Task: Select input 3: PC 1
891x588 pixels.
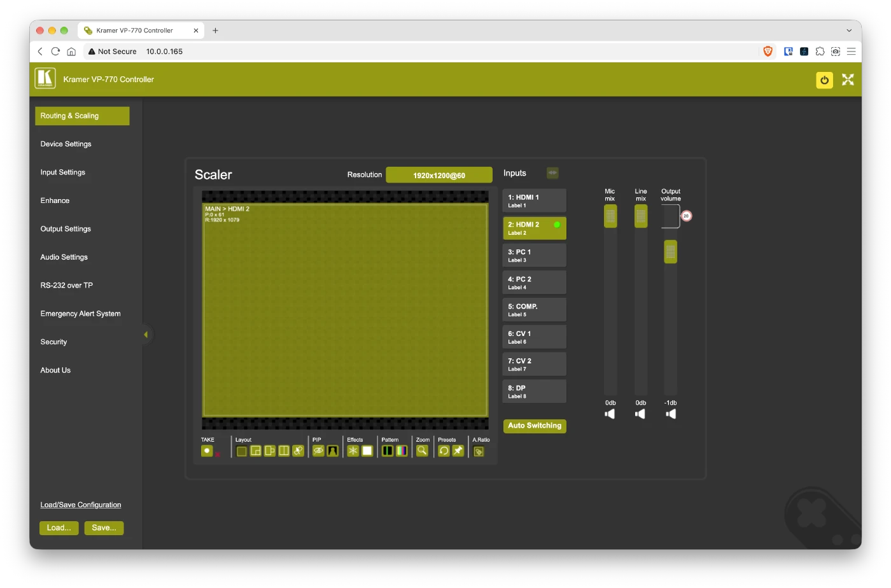Action: point(534,255)
